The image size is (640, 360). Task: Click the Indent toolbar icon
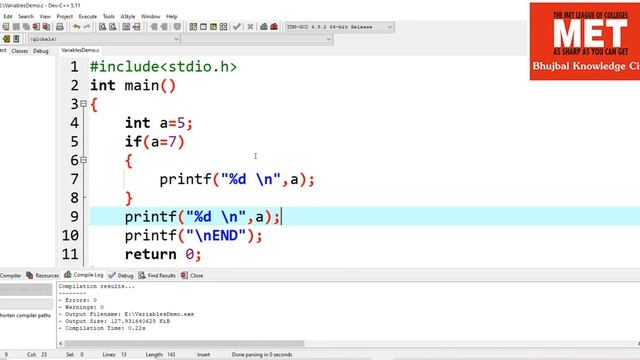tap(153, 27)
